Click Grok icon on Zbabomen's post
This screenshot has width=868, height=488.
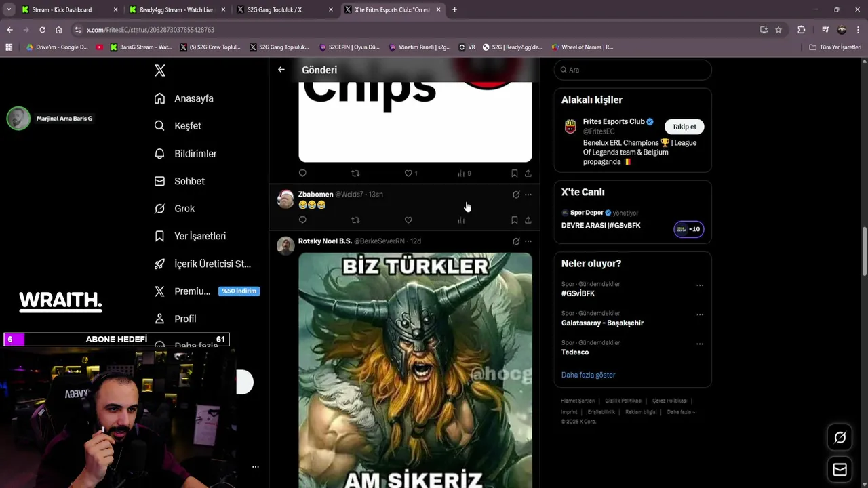pyautogui.click(x=516, y=195)
